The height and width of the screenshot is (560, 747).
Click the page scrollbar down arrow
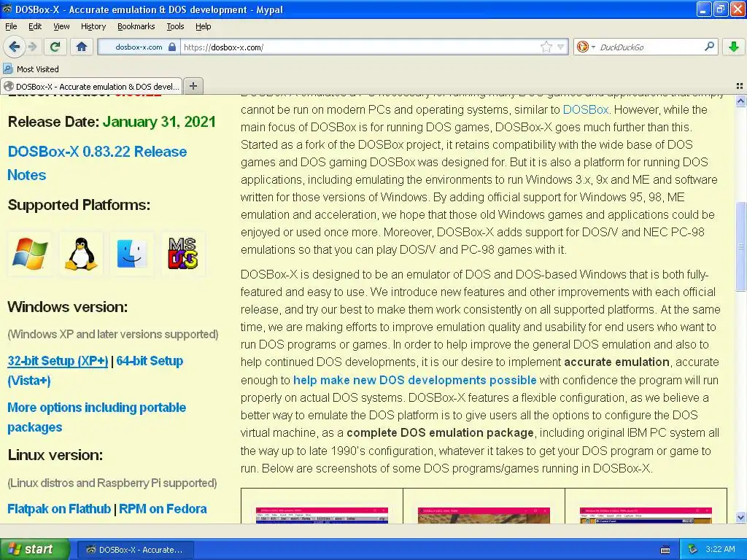pyautogui.click(x=740, y=517)
